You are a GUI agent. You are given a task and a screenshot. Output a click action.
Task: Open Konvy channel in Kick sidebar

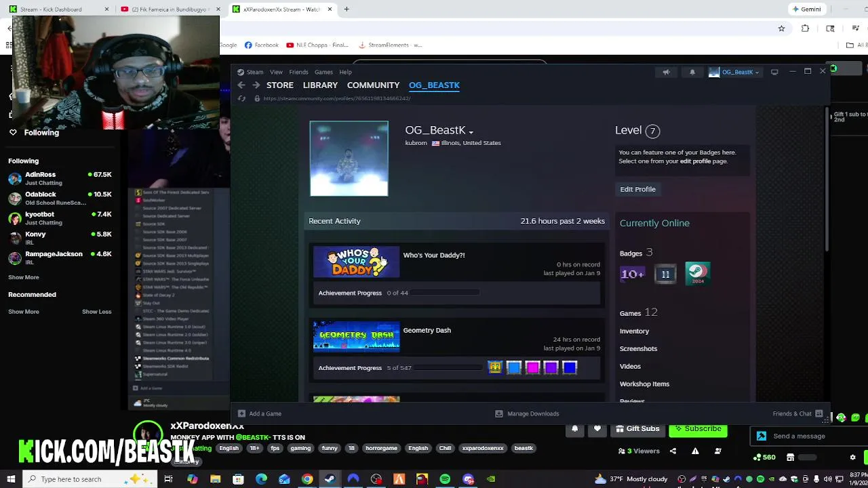tap(60, 238)
